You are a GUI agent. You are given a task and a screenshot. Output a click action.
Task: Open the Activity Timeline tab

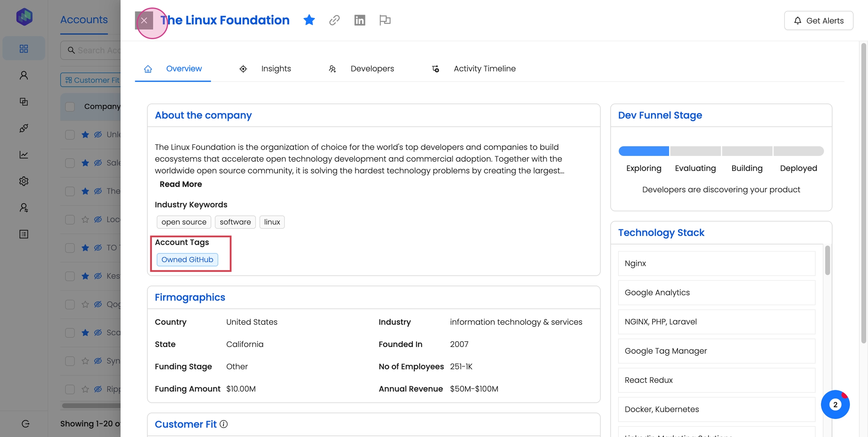click(x=484, y=69)
